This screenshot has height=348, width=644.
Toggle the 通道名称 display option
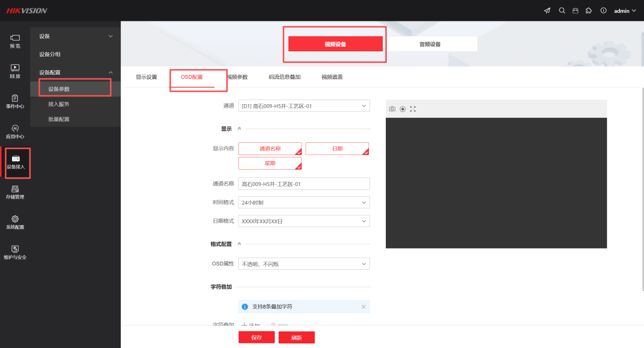(x=270, y=149)
